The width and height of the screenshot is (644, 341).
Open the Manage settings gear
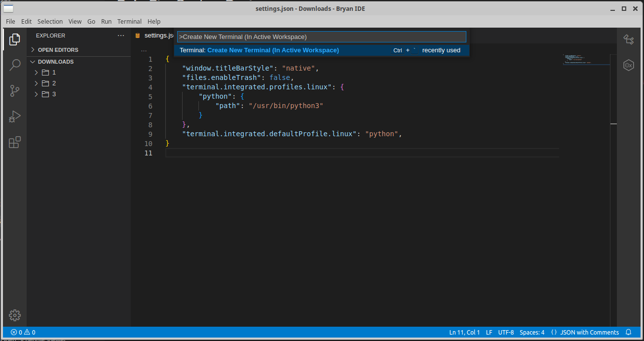[x=14, y=315]
